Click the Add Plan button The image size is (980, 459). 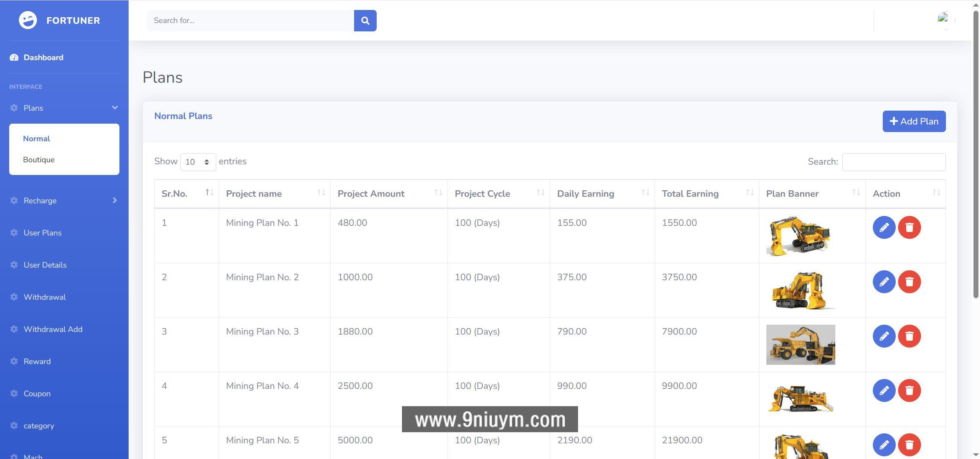(914, 121)
